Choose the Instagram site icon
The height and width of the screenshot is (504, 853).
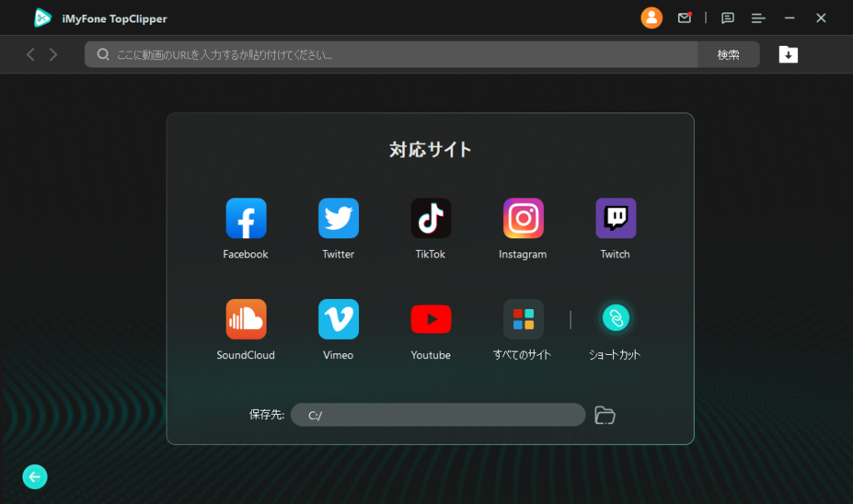click(523, 218)
